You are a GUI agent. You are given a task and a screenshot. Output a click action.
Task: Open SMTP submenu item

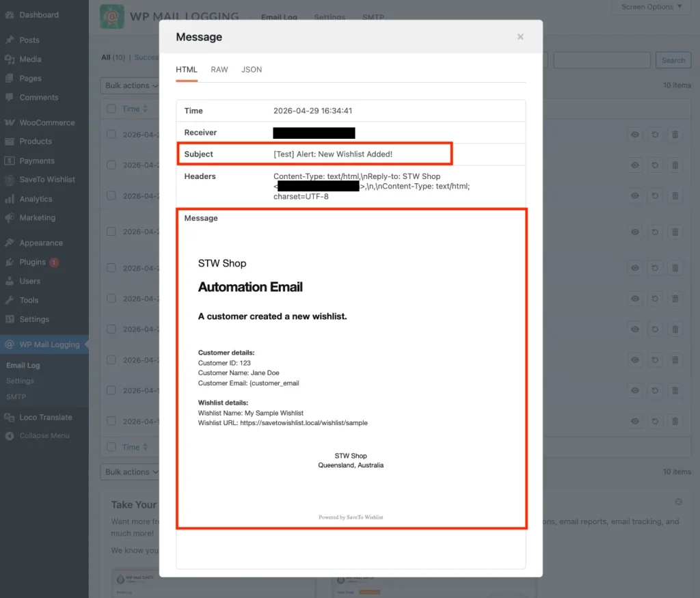[16, 397]
